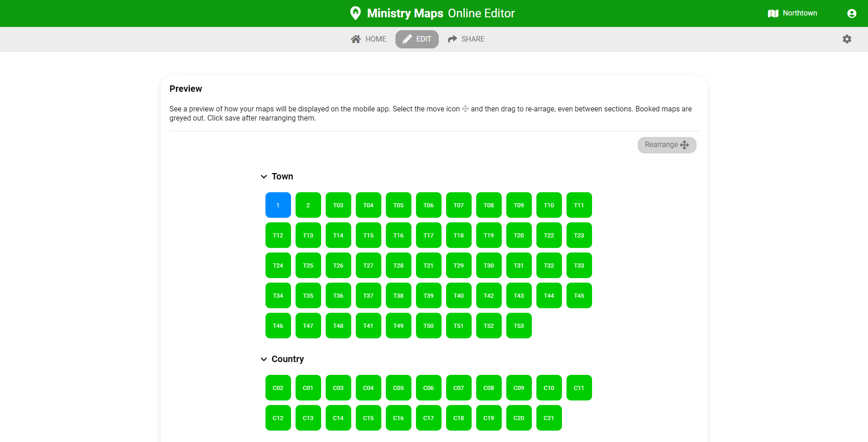Open map tile T41
This screenshot has height=442, width=868.
point(369,326)
